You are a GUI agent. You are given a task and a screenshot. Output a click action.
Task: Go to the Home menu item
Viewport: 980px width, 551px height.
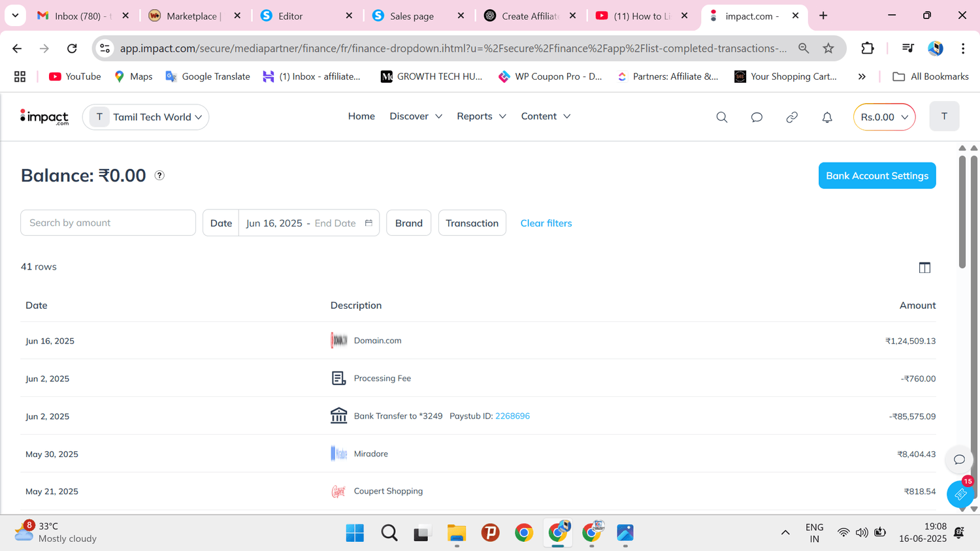361,116
